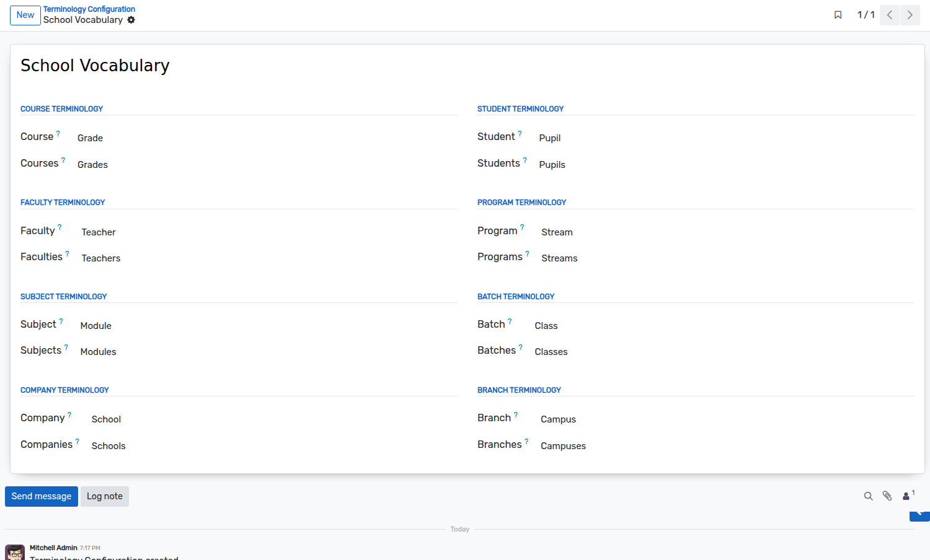Show followers with the person icon

pyautogui.click(x=908, y=496)
